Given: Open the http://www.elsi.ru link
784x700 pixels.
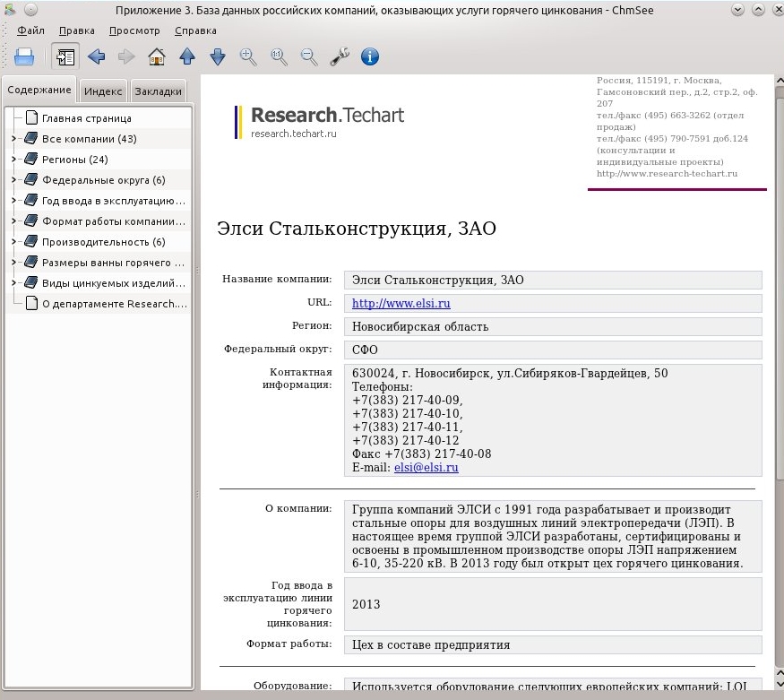Looking at the screenshot, I should 401,304.
